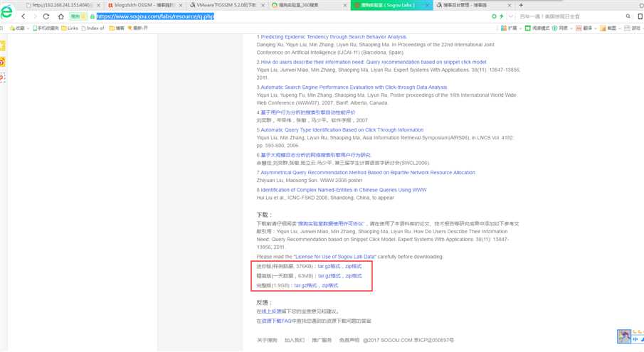Switch to the 192.168.241.151:4040 tab
Screen dimensions: 644x352
[x=62, y=6]
